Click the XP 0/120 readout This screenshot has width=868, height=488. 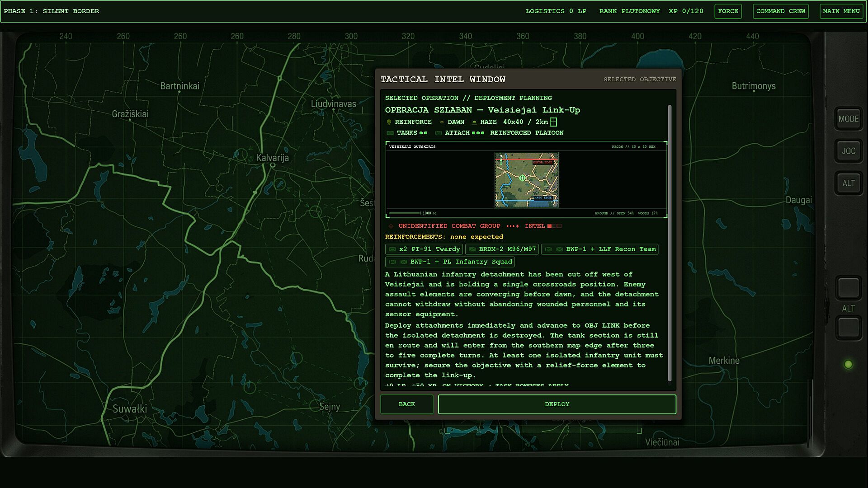[x=686, y=11]
